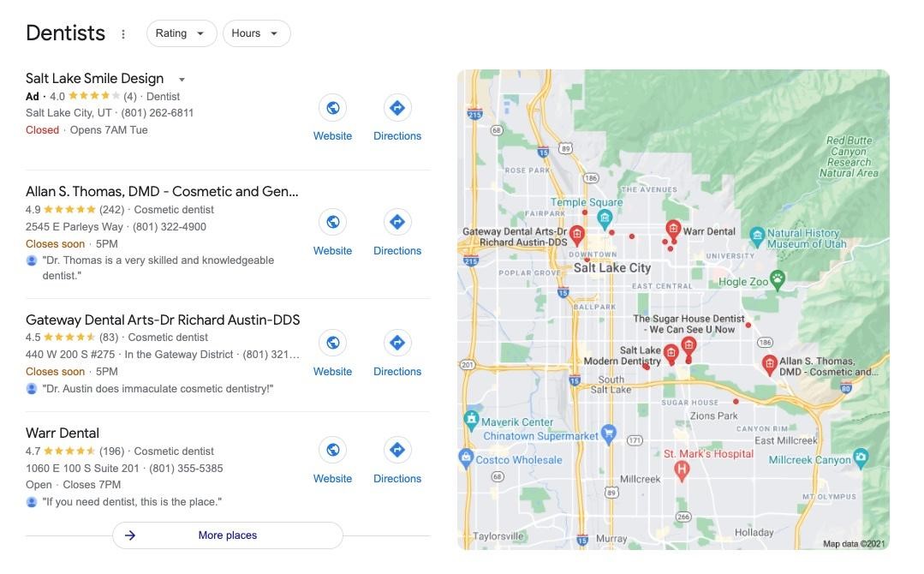The image size is (924, 574).
Task: Click the reviewer avatar beside the Dr. Austin review
Action: (x=32, y=389)
